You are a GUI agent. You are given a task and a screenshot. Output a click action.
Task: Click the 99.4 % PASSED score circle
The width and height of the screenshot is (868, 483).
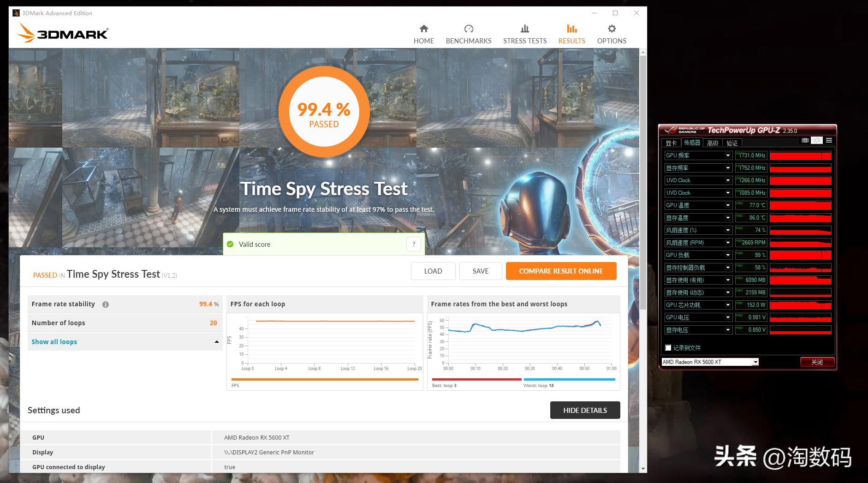point(324,113)
